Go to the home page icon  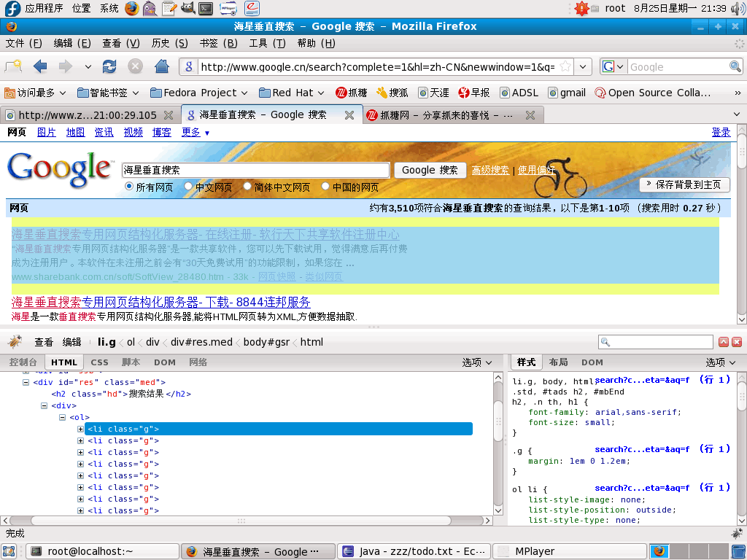162,66
